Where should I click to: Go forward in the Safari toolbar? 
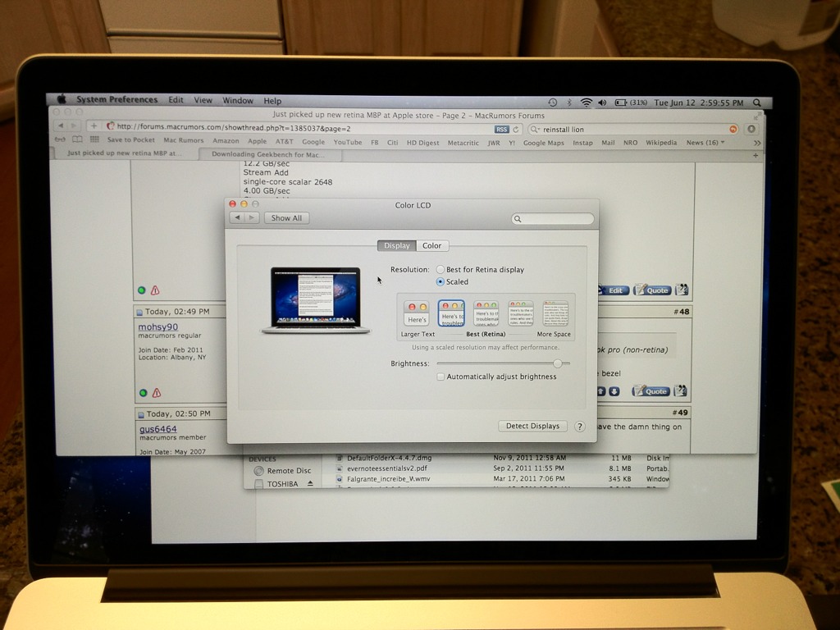[x=74, y=126]
